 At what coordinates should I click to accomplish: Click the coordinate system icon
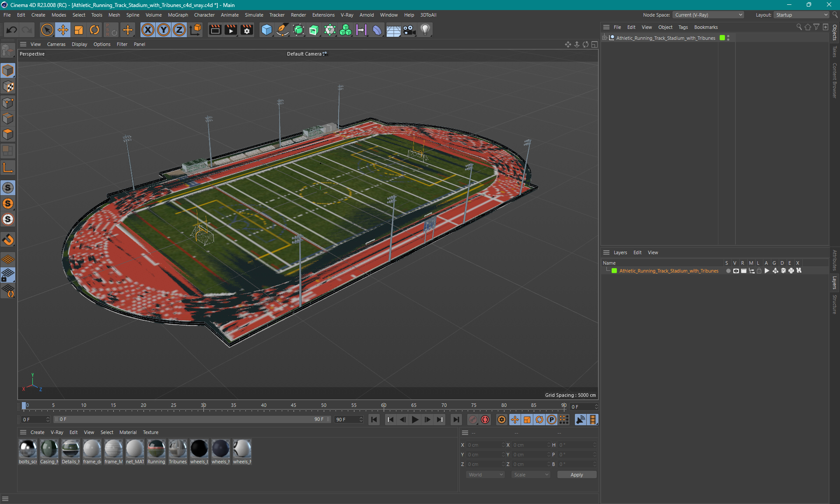196,30
